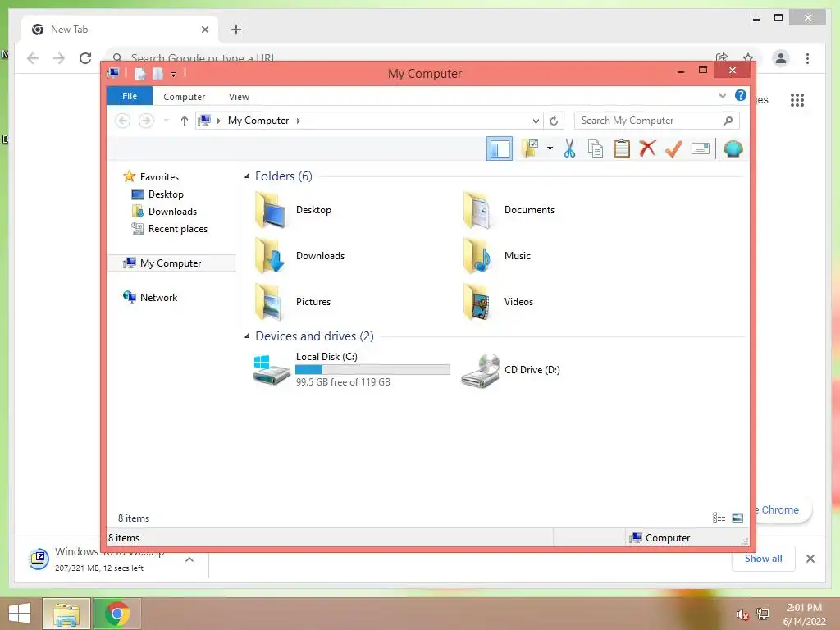The height and width of the screenshot is (630, 840).
Task: Click the Back navigation arrow in Explorer
Action: click(123, 121)
